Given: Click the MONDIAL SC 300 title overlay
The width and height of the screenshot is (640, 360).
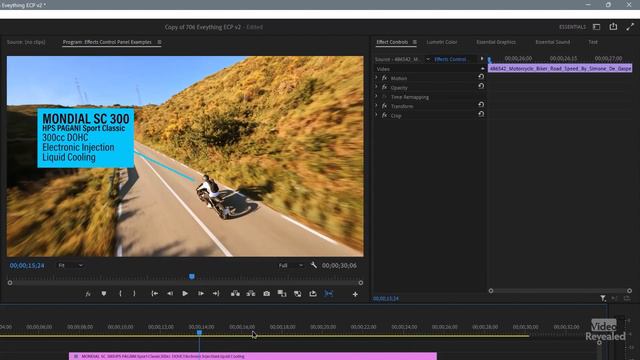Looking at the screenshot, I should pos(86,138).
